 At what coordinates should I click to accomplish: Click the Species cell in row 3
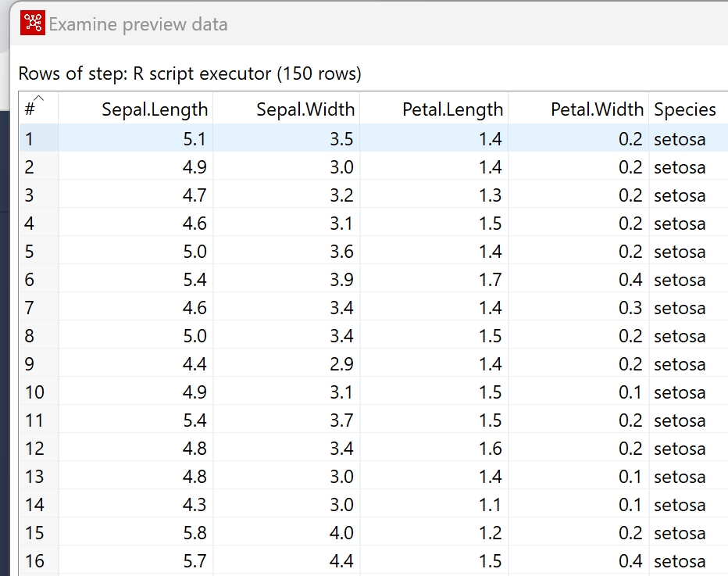coord(680,195)
